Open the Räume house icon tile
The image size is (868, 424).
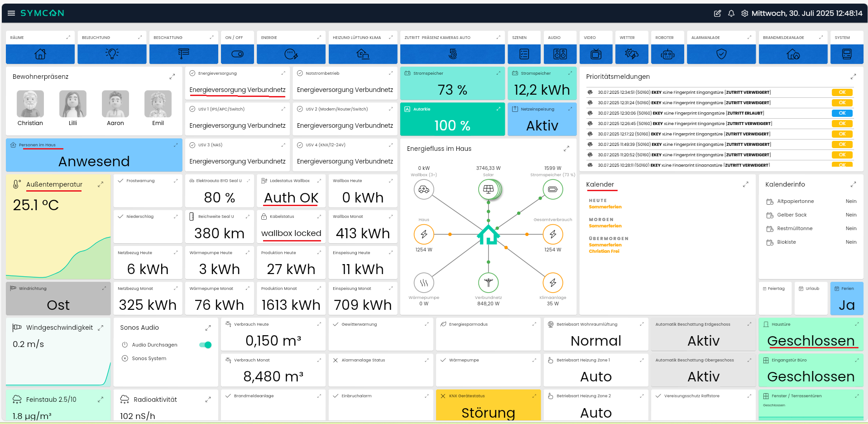click(x=40, y=54)
